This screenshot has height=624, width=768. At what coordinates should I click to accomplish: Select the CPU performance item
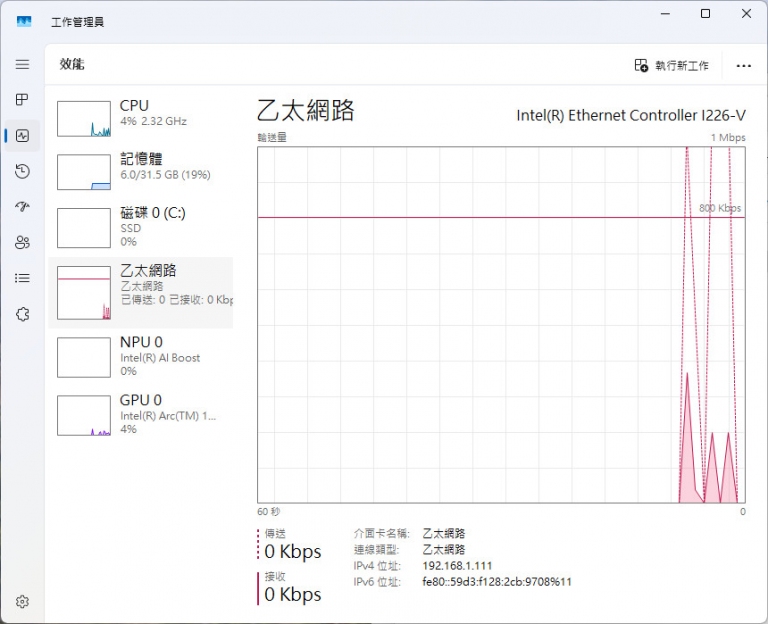point(141,118)
